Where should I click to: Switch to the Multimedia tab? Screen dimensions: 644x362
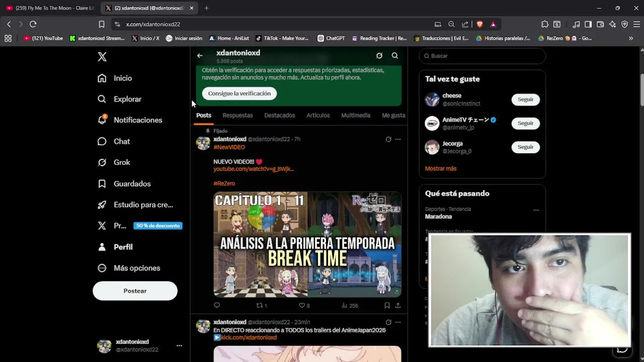click(356, 116)
